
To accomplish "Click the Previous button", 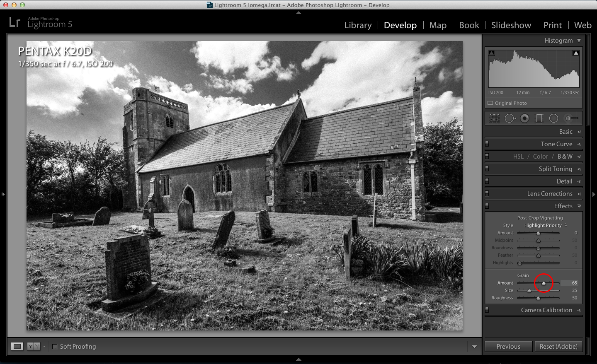I will pyautogui.click(x=508, y=346).
